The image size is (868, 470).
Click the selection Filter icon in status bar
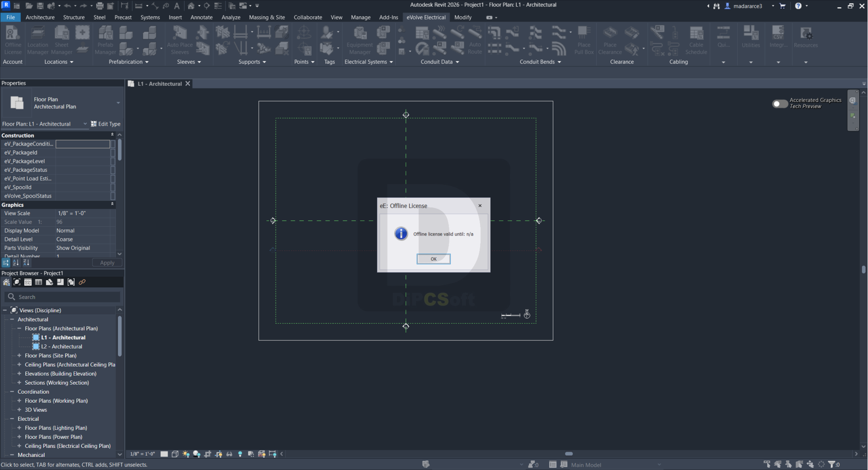tap(832, 464)
